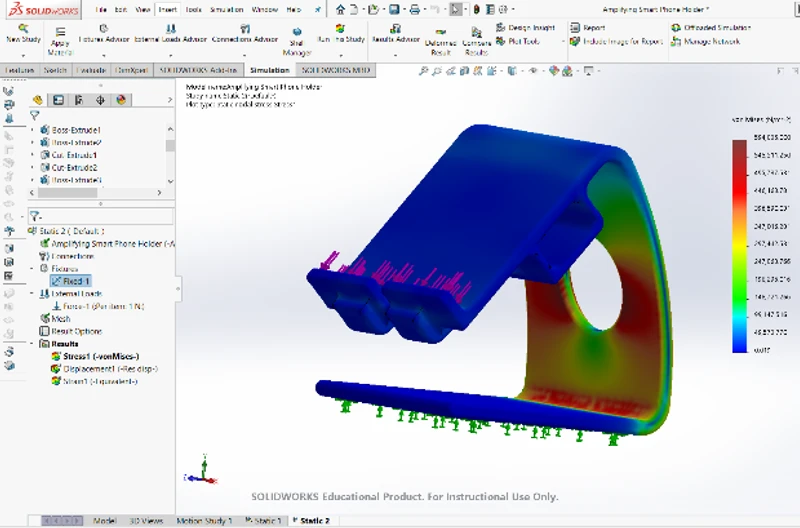Click the File Properties icon
Viewport: 800px width, 528px height.
point(490,9)
